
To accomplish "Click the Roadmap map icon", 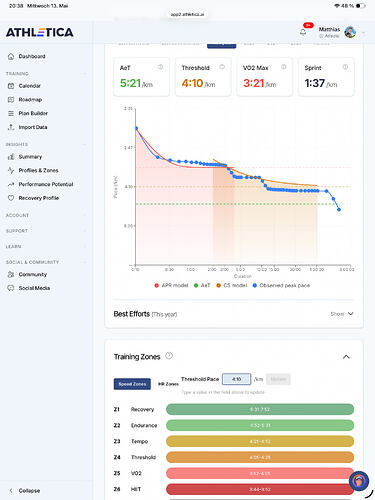I will pyautogui.click(x=11, y=99).
